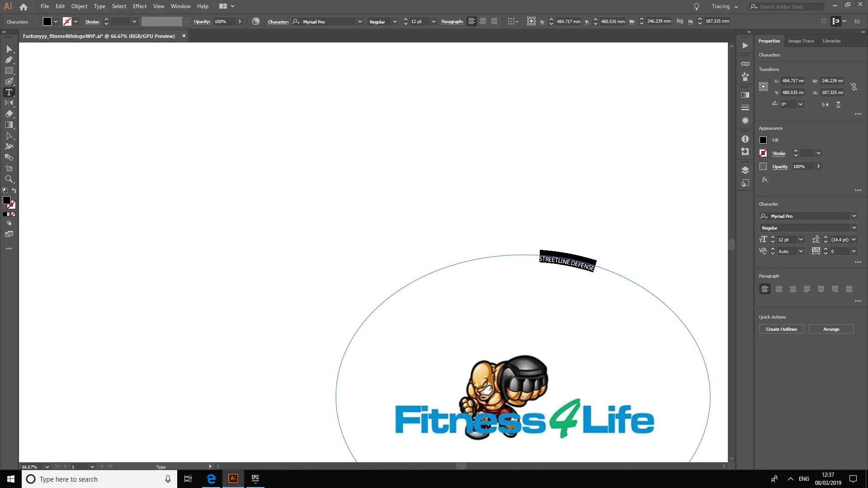Open the Myriad Pro font dropdown in Properties
This screenshot has width=868, height=488.
pyautogui.click(x=854, y=216)
